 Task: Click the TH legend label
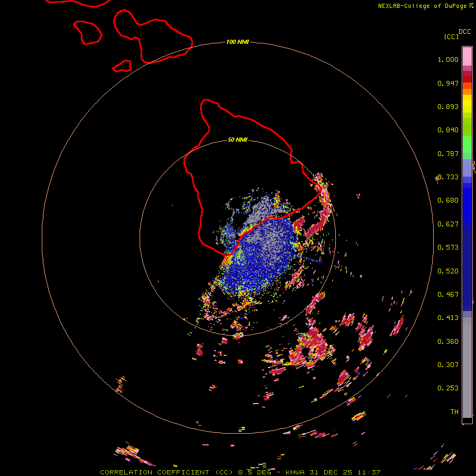[x=454, y=412]
